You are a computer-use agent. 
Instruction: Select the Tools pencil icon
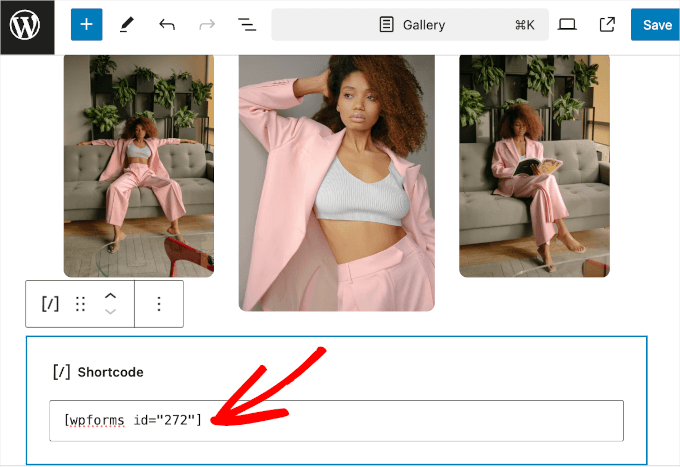[x=127, y=25]
